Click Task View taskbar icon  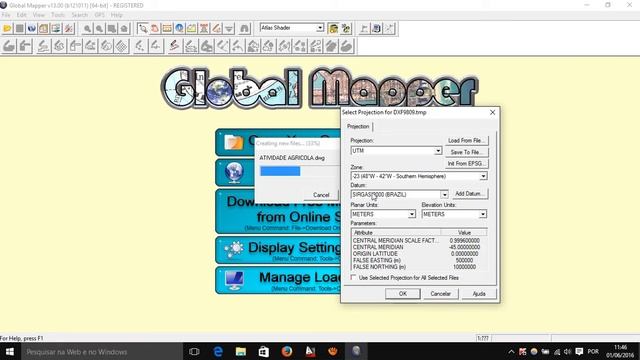coord(195,351)
